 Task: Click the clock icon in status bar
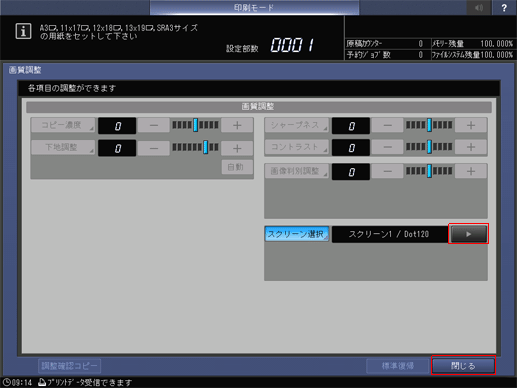coord(7,382)
